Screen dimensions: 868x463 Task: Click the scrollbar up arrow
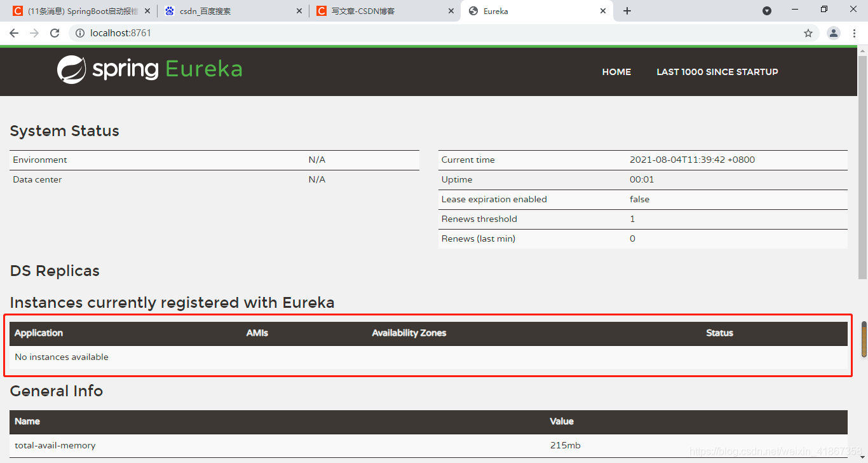click(863, 50)
